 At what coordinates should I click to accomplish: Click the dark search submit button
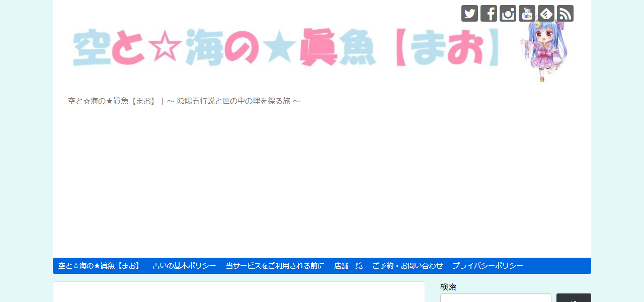[574, 298]
